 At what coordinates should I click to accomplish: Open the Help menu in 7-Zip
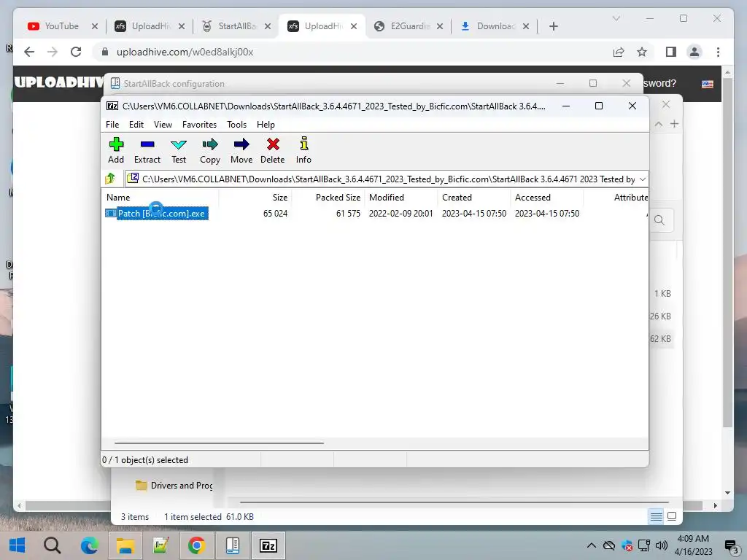(x=266, y=124)
